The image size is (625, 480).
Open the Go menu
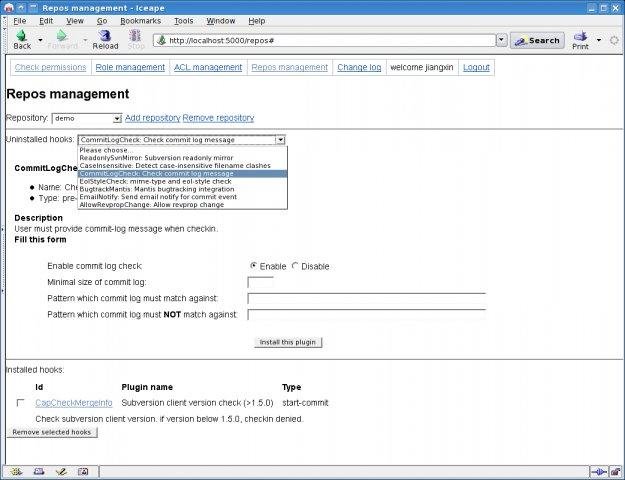102,21
